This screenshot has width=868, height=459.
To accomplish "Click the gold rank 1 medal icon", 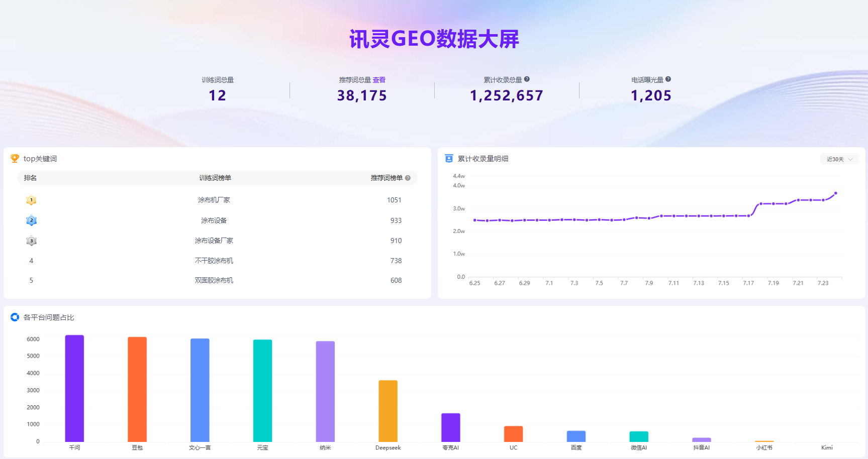I will tap(31, 200).
